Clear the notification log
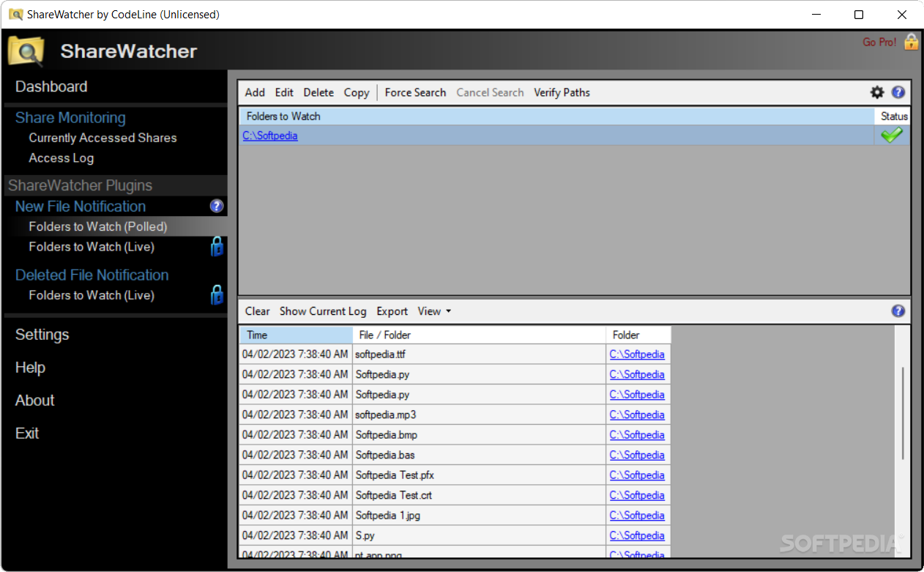This screenshot has height=572, width=924. (257, 311)
